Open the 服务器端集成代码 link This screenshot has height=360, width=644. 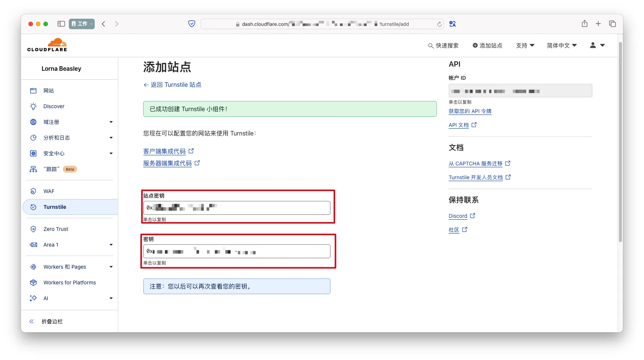point(171,163)
